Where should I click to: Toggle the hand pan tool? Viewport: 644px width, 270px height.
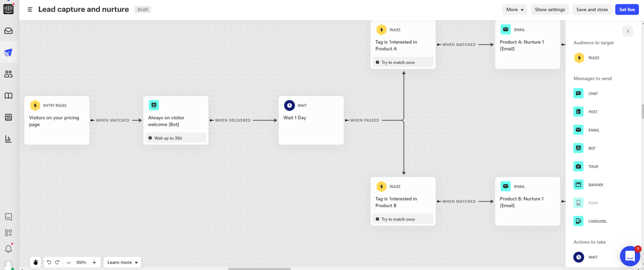coord(35,262)
